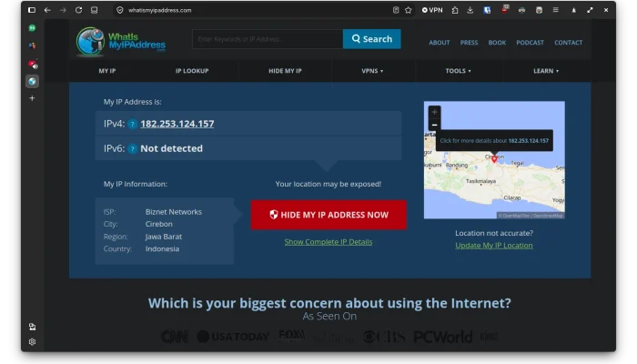The image size is (637, 364).
Task: Select the HIDE MY IP navigation item
Action: pyautogui.click(x=285, y=71)
